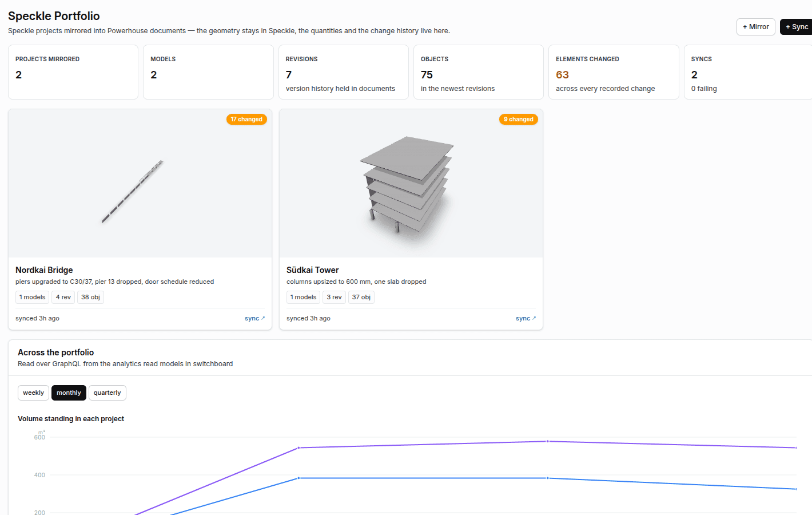Click the '9 changed' badge on Südkai Tower

519,119
